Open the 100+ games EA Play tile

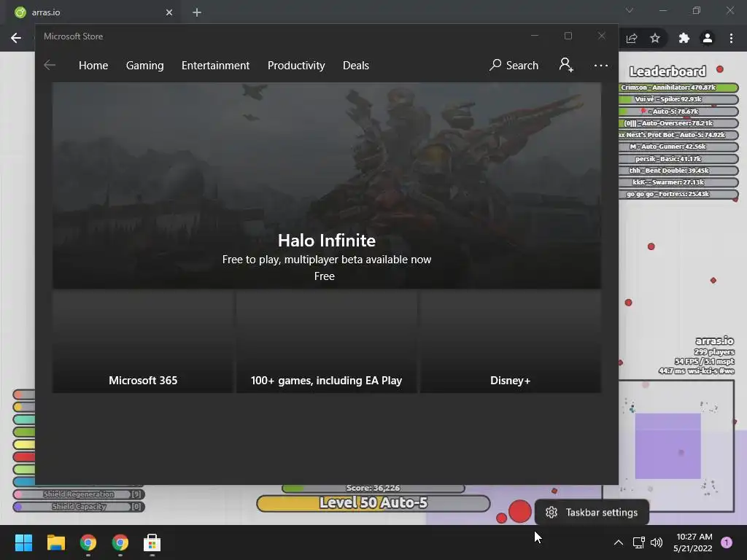326,342
